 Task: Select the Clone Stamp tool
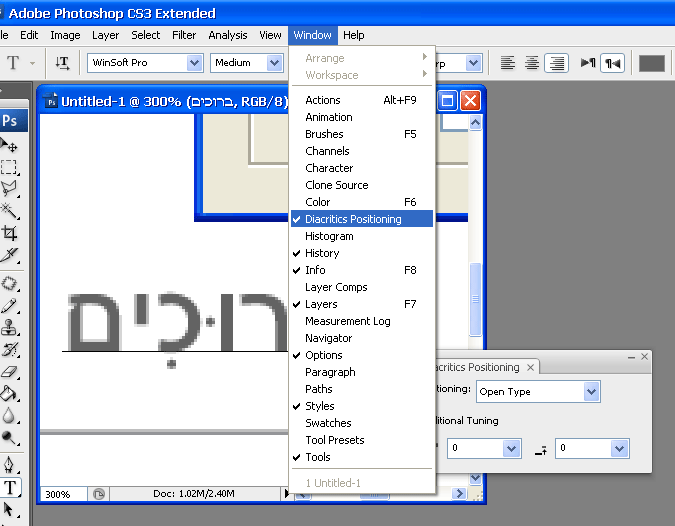click(9, 328)
